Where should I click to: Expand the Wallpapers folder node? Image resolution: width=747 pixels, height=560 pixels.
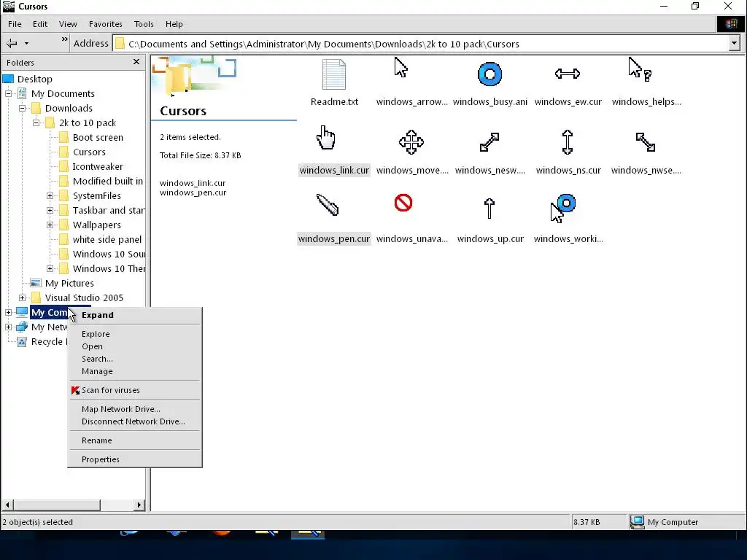50,225
